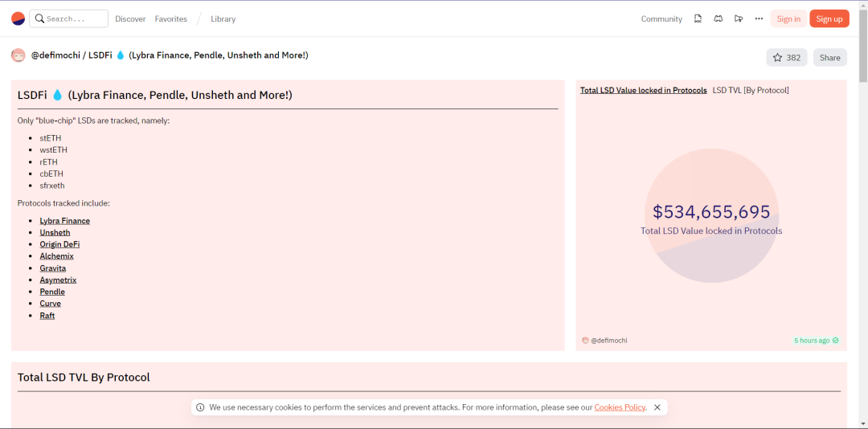Open the Pendle link
Image resolution: width=868 pixels, height=429 pixels.
(52, 292)
